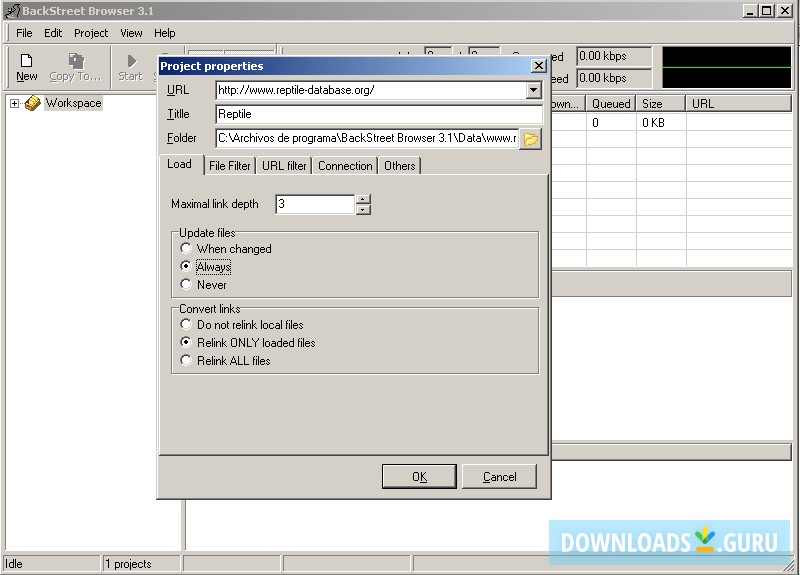Click the 1 projects status text
The height and width of the screenshot is (575, 800).
129,564
